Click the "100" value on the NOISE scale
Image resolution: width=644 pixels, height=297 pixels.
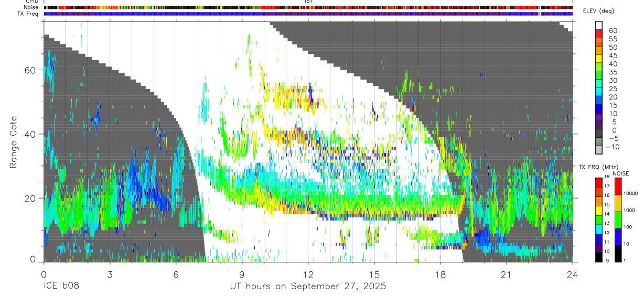(x=629, y=227)
